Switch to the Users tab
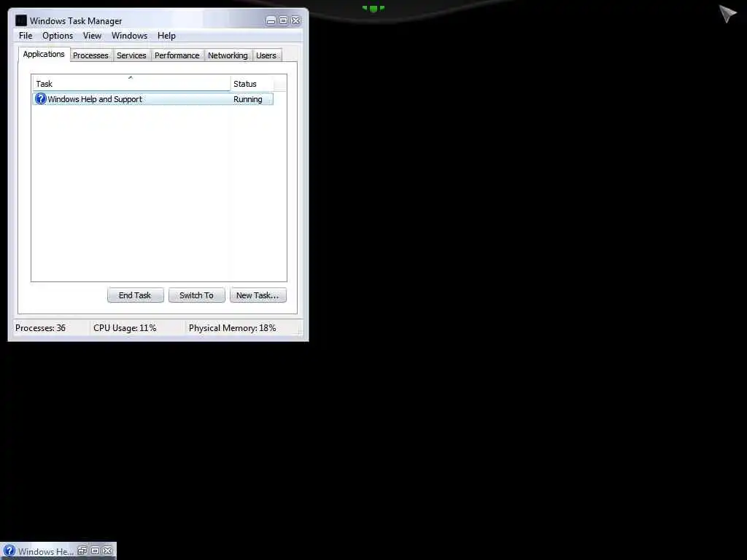This screenshot has height=560, width=747. click(266, 55)
